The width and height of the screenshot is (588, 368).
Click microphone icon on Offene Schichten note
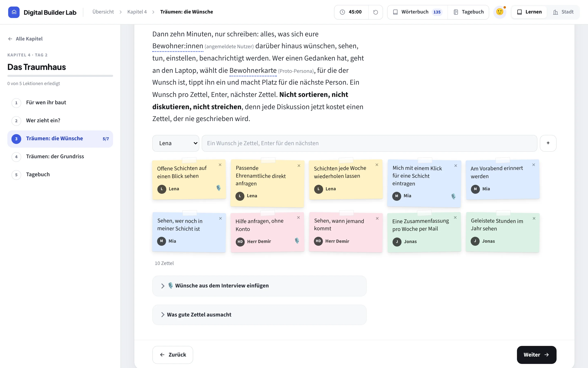point(218,188)
